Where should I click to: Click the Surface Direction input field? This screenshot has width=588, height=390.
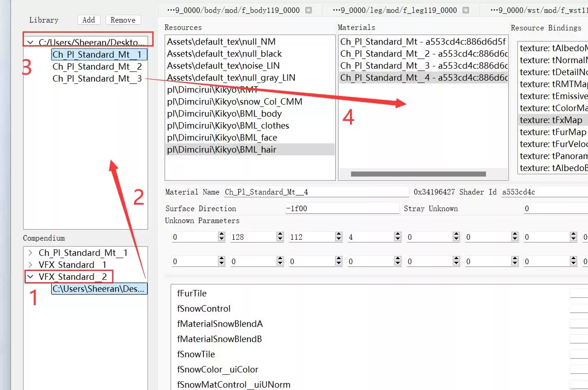[x=342, y=208]
